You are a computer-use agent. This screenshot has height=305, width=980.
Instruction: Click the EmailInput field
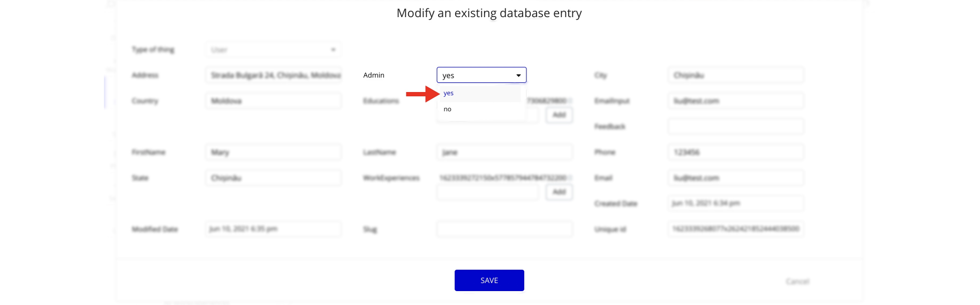pyautogui.click(x=735, y=101)
